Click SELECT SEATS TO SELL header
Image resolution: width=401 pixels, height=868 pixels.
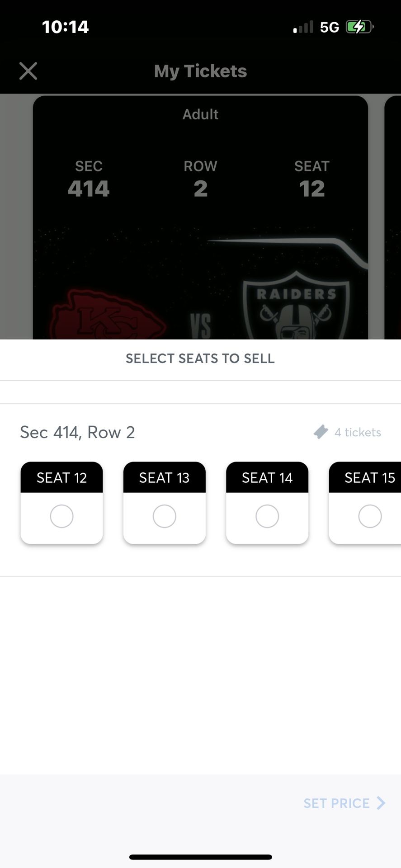coord(200,359)
